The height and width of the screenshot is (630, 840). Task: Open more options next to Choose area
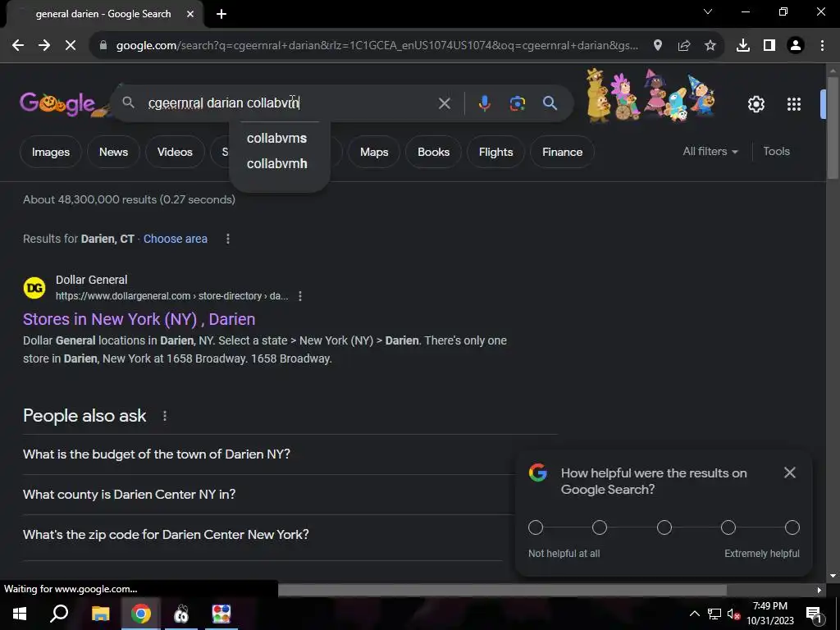tap(228, 239)
